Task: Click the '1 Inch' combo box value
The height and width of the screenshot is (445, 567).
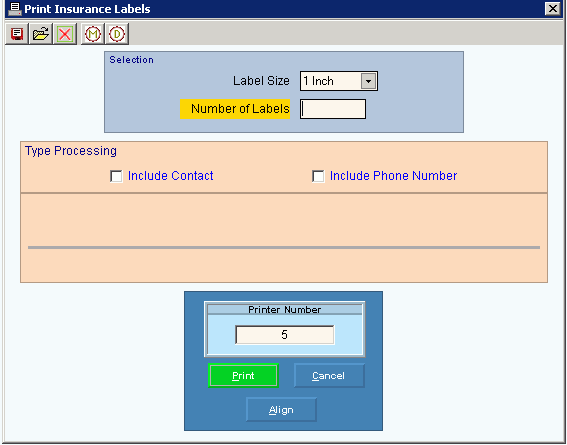Action: pos(330,81)
